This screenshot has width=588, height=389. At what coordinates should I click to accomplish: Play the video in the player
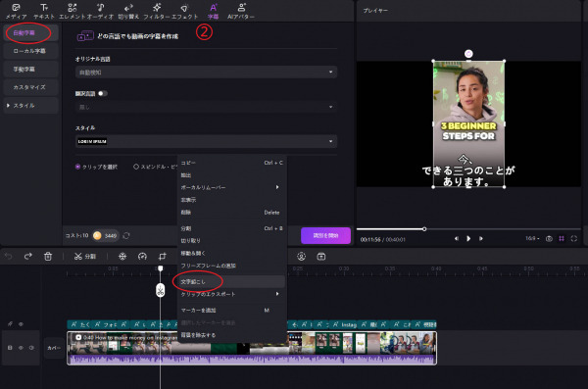[x=468, y=238]
